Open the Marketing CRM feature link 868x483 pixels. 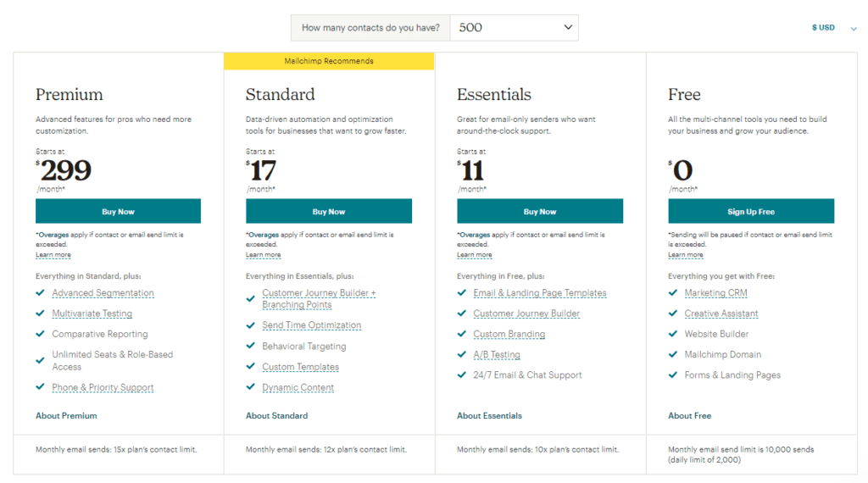[x=715, y=292]
